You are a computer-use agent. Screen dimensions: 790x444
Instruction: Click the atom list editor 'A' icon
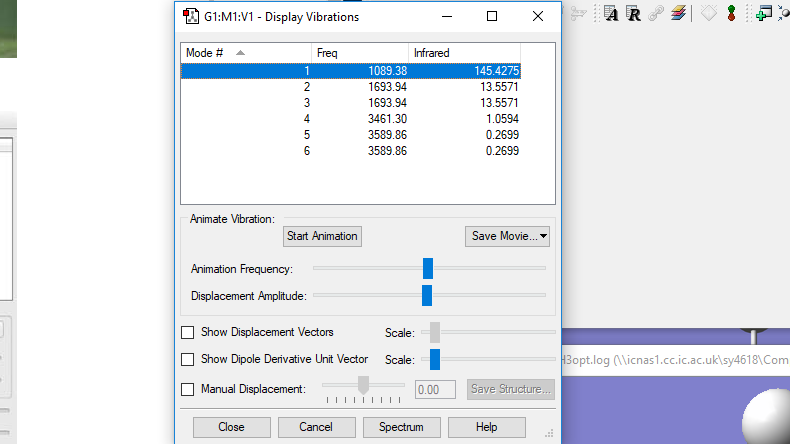click(610, 14)
